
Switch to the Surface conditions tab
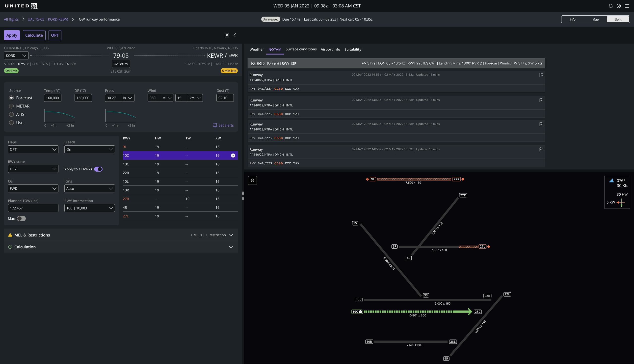[301, 49]
